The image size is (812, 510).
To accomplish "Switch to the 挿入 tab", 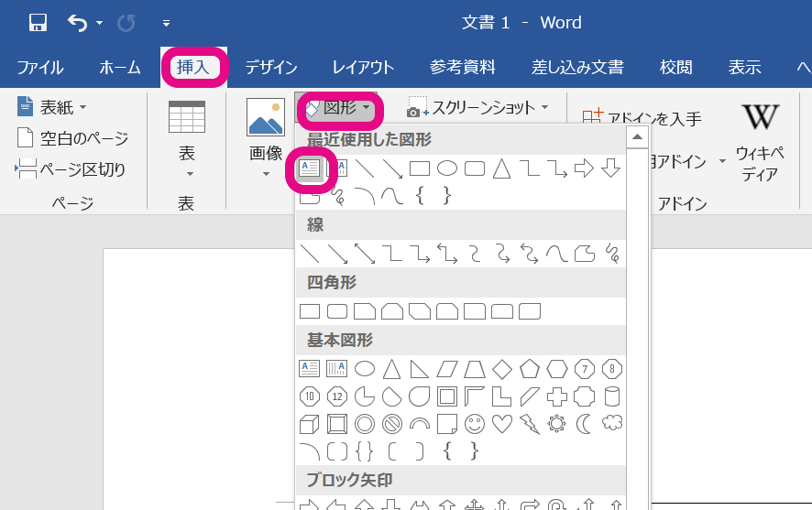I will click(193, 67).
